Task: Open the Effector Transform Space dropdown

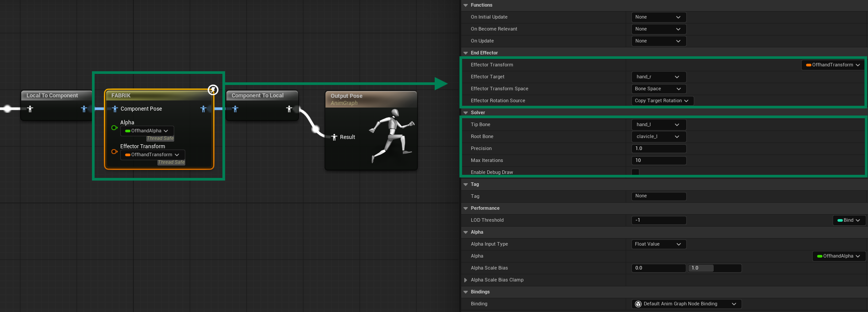Action: tap(658, 89)
